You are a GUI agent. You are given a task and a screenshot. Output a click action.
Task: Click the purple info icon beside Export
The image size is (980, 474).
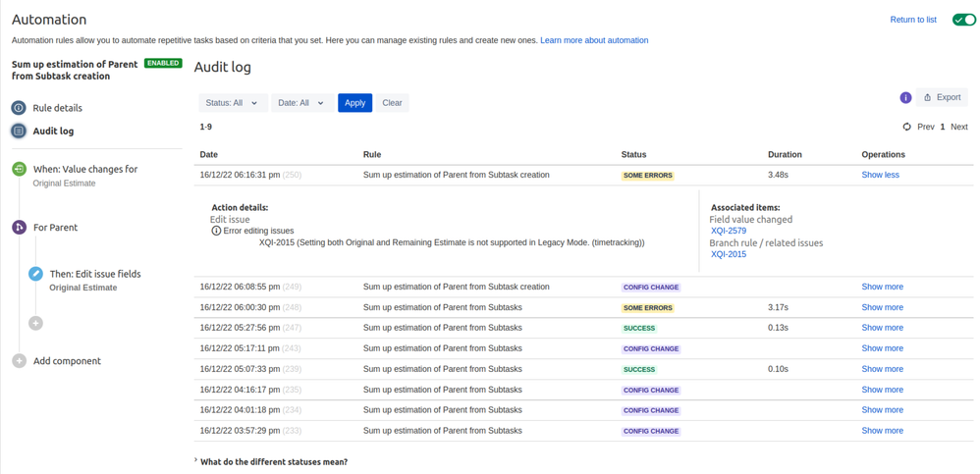pyautogui.click(x=905, y=98)
